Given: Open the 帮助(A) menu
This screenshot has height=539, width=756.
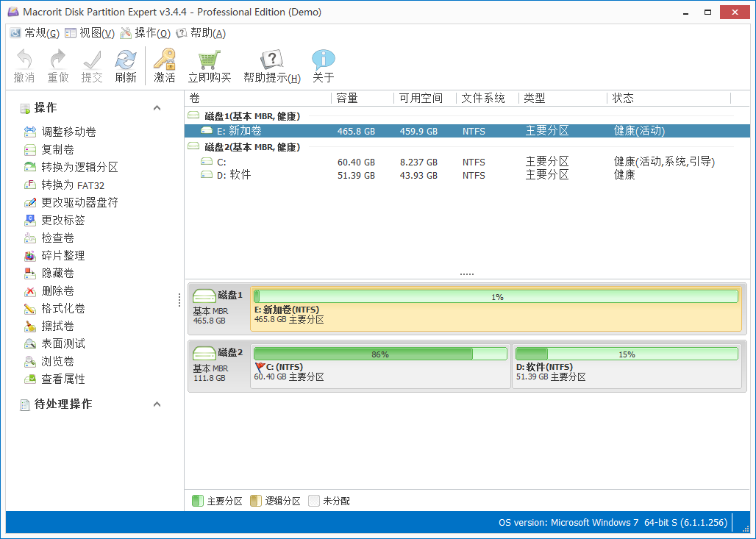Looking at the screenshot, I should pyautogui.click(x=201, y=33).
